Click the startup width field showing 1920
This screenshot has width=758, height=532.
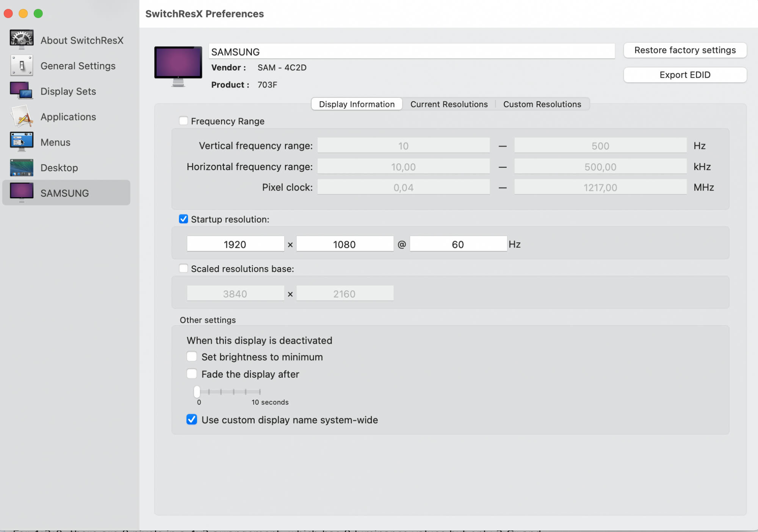[x=235, y=244]
